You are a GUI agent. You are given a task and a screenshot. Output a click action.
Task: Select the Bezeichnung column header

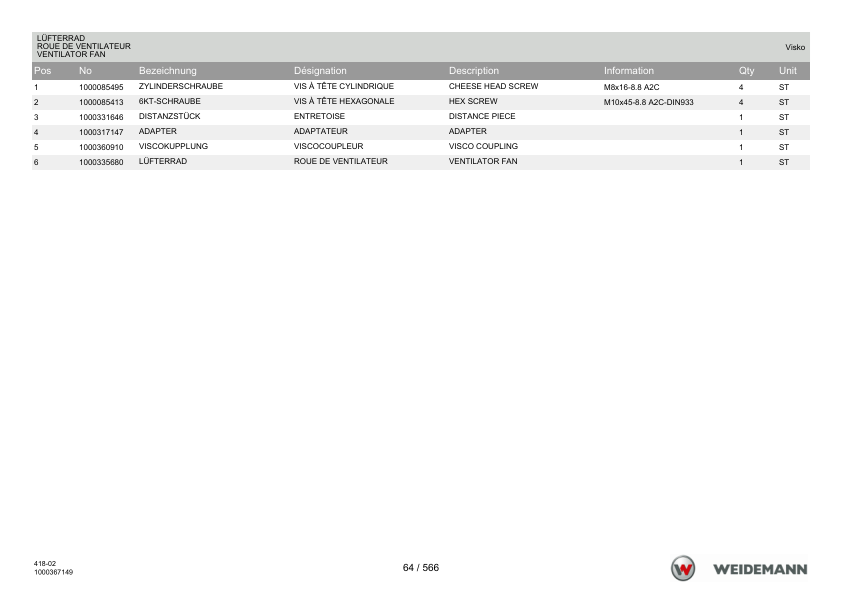tap(168, 71)
